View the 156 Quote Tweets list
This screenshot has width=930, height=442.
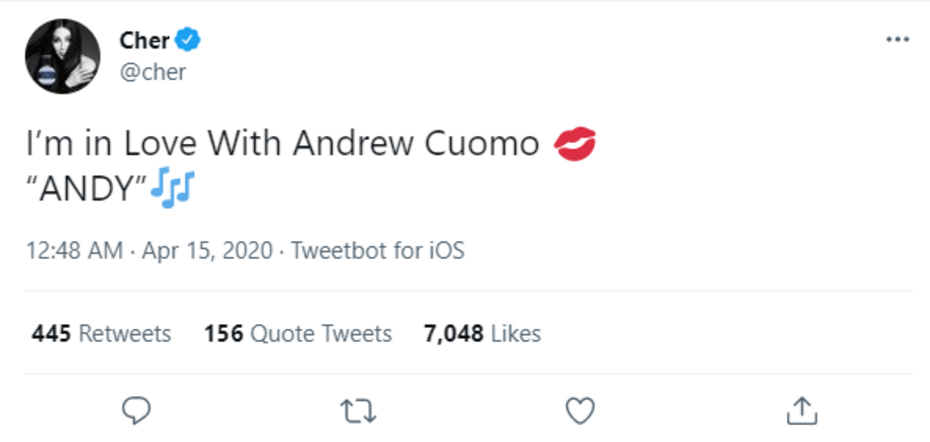click(297, 333)
